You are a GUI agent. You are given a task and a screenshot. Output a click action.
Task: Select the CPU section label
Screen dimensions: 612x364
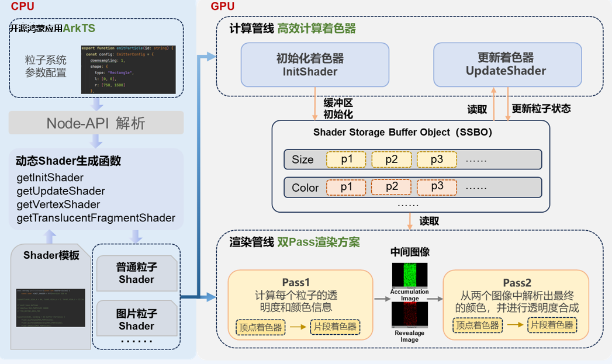pyautogui.click(x=23, y=6)
